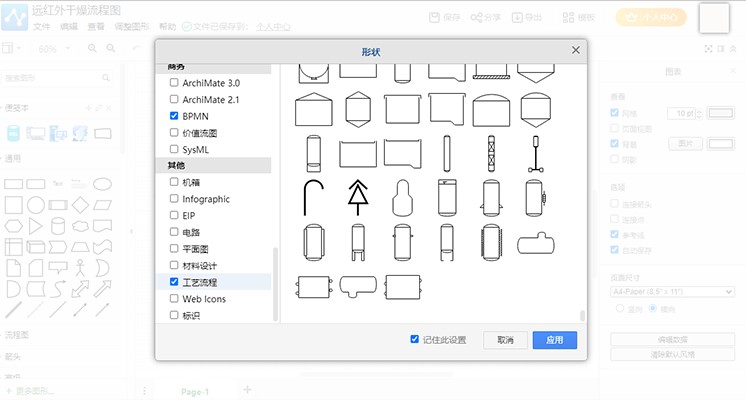This screenshot has height=400, width=746.
Task: Select the cylinder shape in General palette
Action: [58, 226]
